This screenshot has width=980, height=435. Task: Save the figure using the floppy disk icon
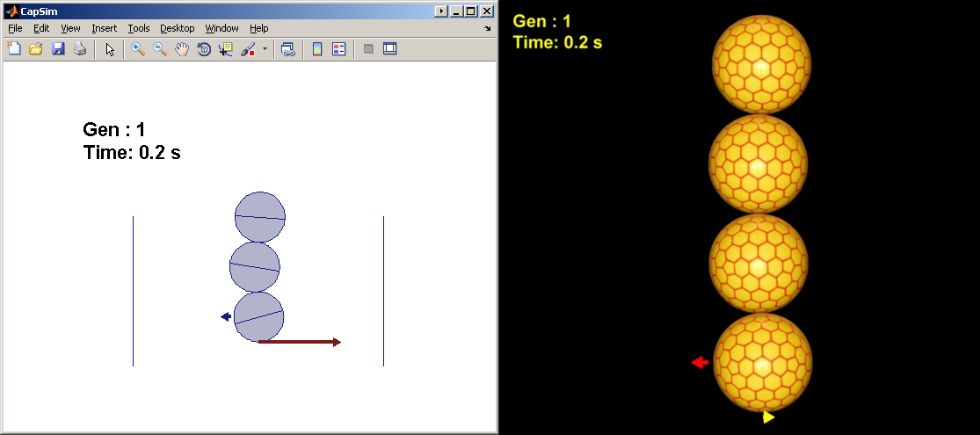point(58,48)
